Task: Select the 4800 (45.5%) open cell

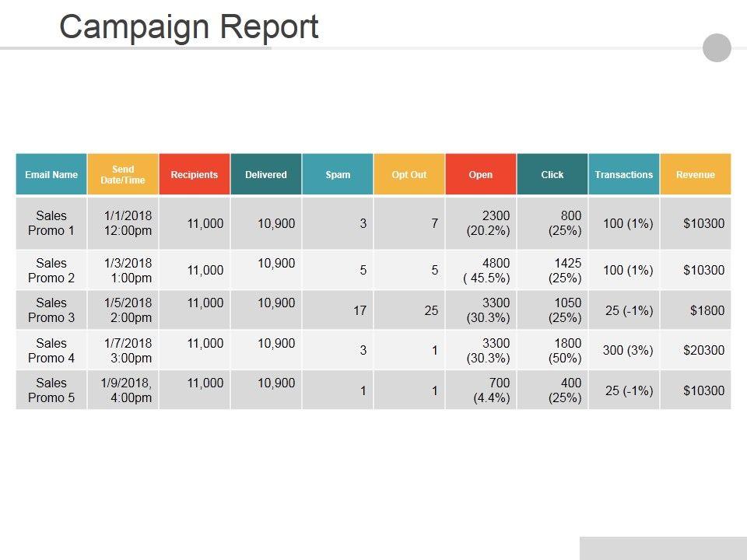Action: click(481, 270)
